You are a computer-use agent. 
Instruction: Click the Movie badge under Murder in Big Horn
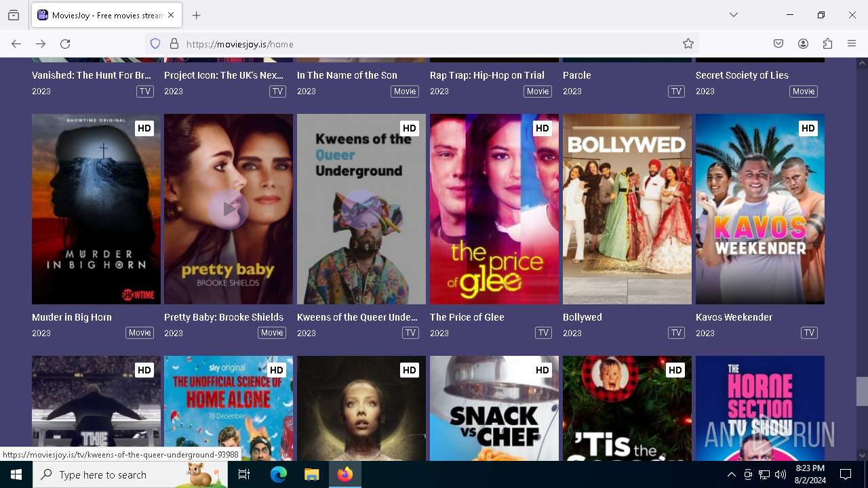[140, 333]
